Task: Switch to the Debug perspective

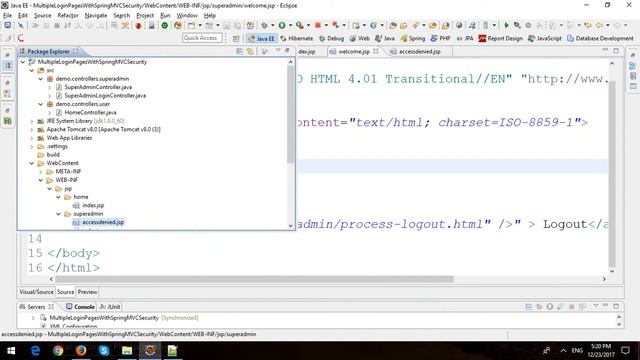Action: (x=331, y=38)
